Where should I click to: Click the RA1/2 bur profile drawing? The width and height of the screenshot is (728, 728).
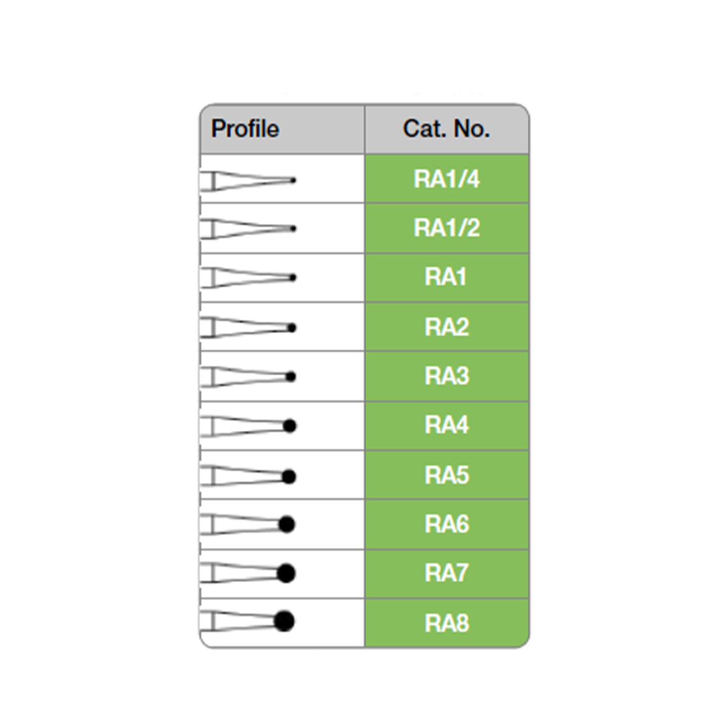(249, 229)
